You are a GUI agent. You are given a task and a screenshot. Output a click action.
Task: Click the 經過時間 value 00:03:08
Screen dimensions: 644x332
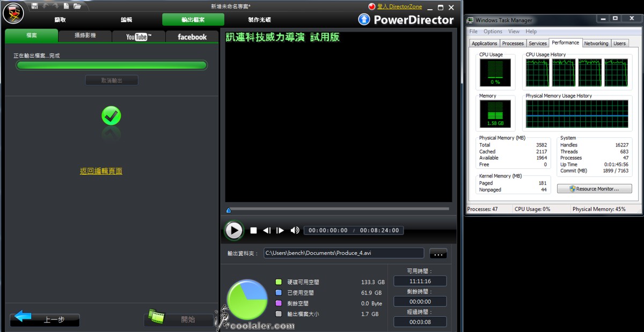point(420,322)
